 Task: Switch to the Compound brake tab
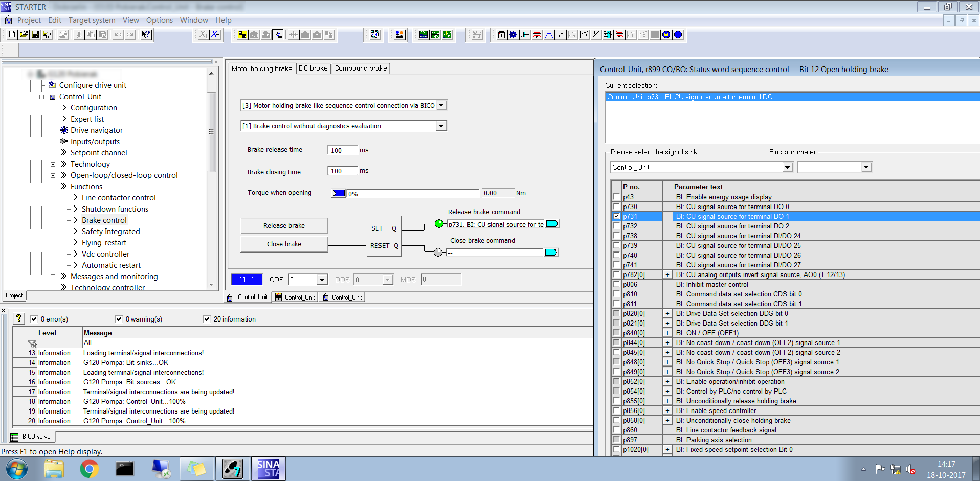[x=361, y=68]
